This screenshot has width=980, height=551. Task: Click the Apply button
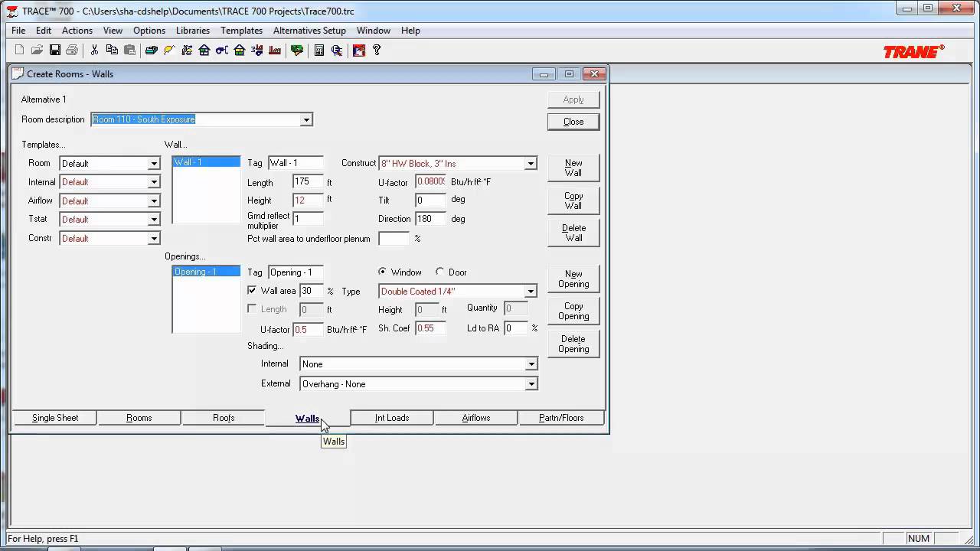click(x=573, y=99)
